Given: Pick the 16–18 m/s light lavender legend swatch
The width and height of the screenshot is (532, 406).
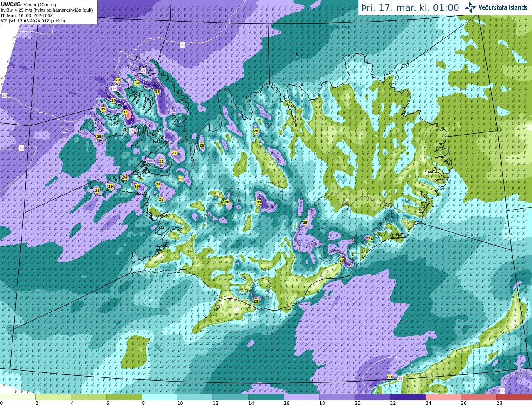Looking at the screenshot, I should 301,397.
